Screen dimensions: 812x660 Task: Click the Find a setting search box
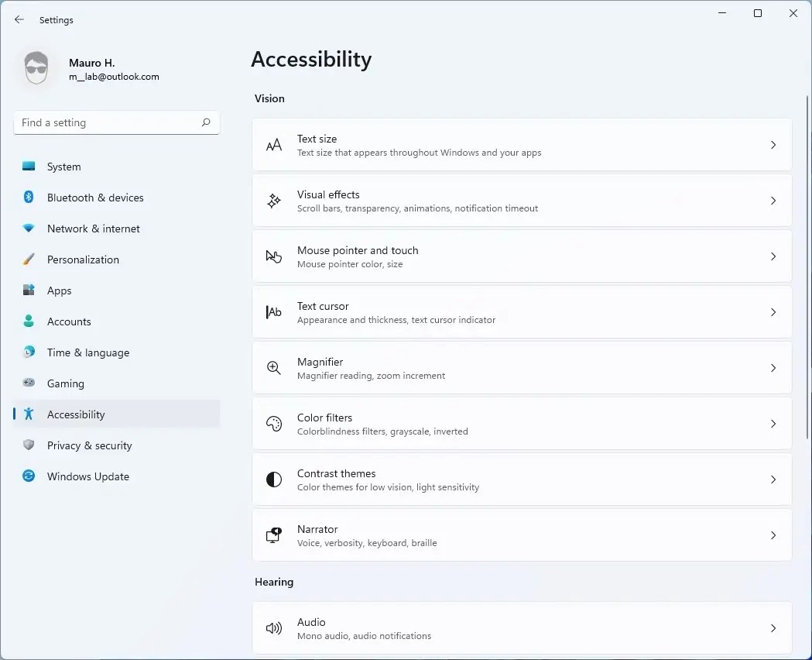[x=107, y=122]
